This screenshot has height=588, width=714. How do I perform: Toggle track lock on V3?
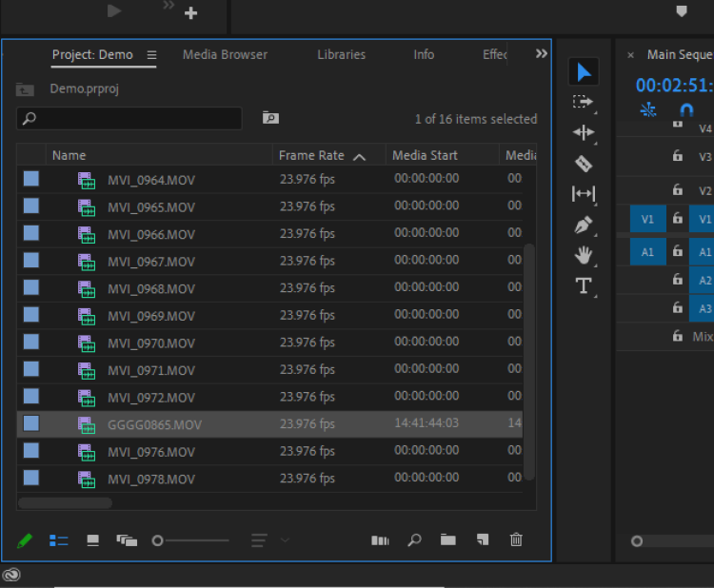click(678, 156)
